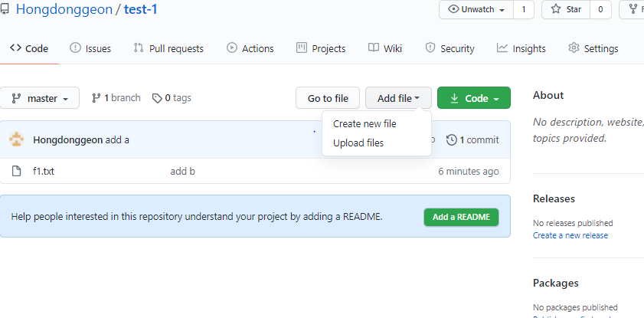The image size is (644, 318).
Task: Open the 'add b' commit message link
Action: (x=183, y=171)
